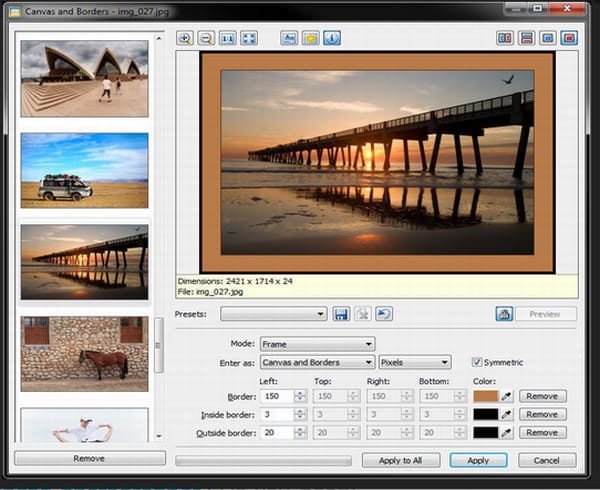
Task: Switch to side-by-side compare view
Action: point(505,38)
